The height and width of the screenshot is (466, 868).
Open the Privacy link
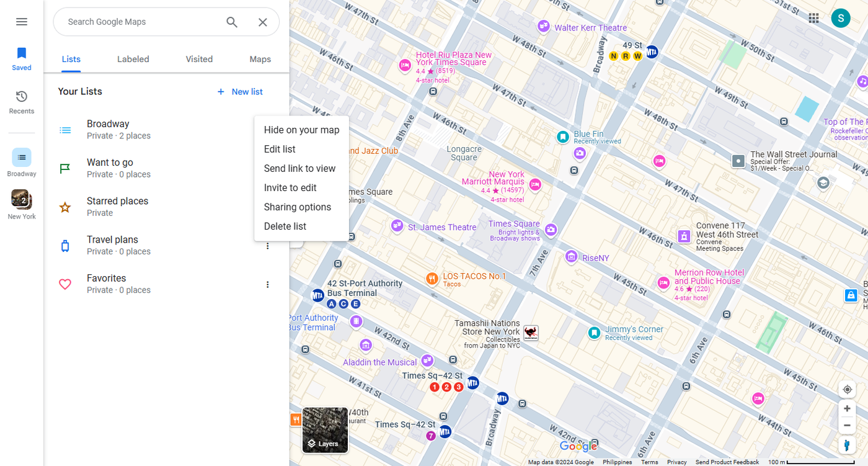pos(676,462)
